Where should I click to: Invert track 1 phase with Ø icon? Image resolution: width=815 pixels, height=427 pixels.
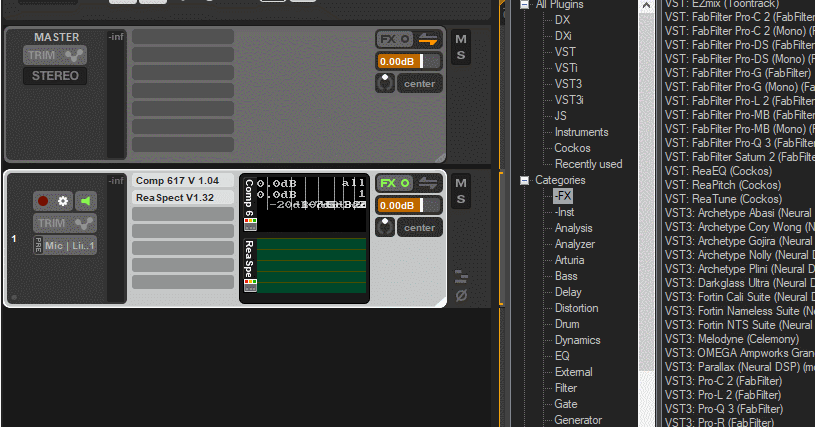click(x=461, y=296)
